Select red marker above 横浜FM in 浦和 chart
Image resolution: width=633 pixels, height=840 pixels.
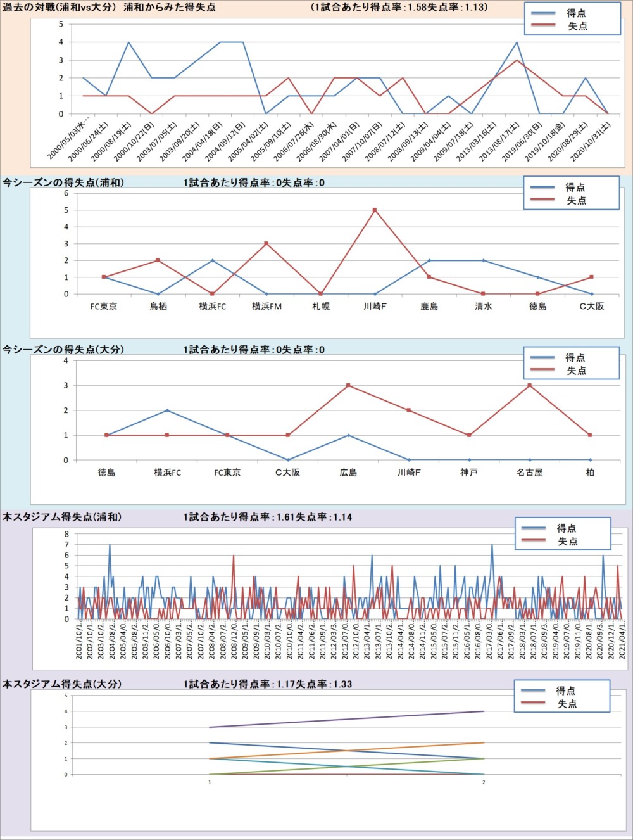point(266,243)
